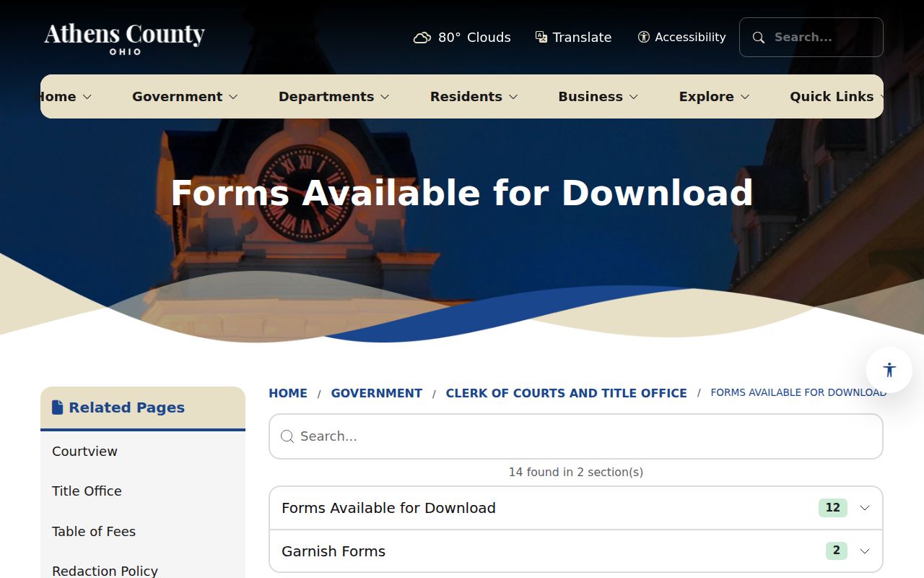Click the '14 found in 2 section(s)' text
The height and width of the screenshot is (578, 924).
(x=576, y=472)
